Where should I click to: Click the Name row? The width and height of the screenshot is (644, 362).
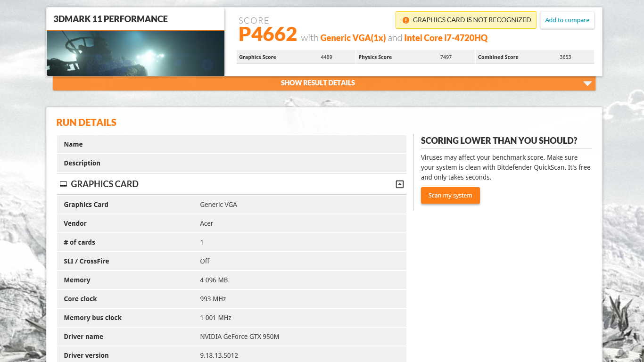(231, 144)
